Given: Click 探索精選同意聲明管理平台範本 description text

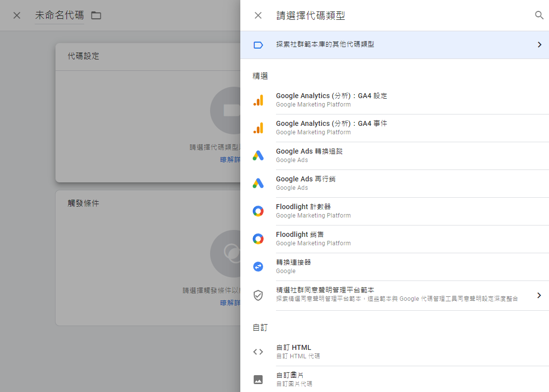Looking at the screenshot, I should click(x=397, y=299).
